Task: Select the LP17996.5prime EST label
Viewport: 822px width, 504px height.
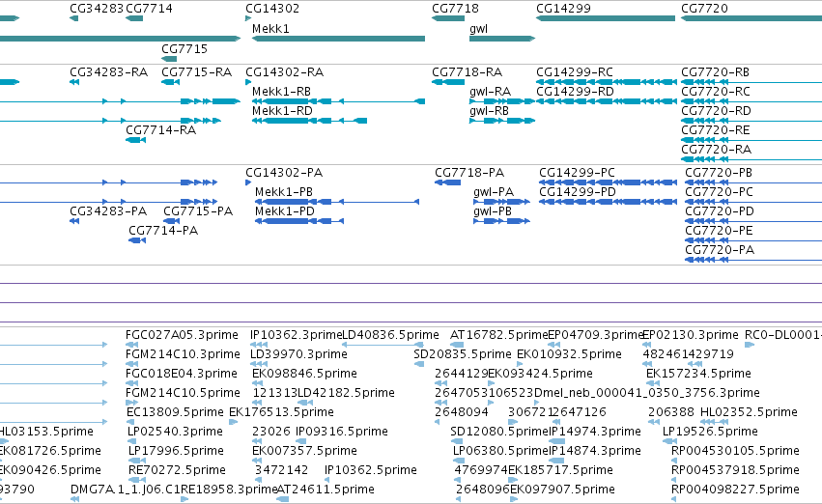Action: 176,452
